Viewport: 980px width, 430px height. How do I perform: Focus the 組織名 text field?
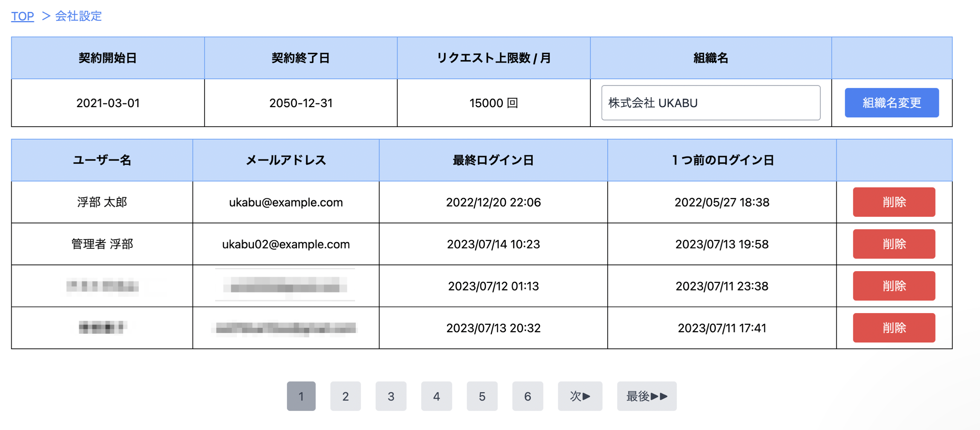click(710, 103)
